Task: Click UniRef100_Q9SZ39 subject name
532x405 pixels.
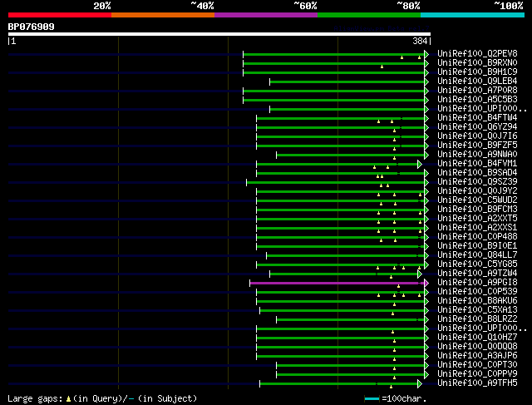Action: tap(477, 182)
